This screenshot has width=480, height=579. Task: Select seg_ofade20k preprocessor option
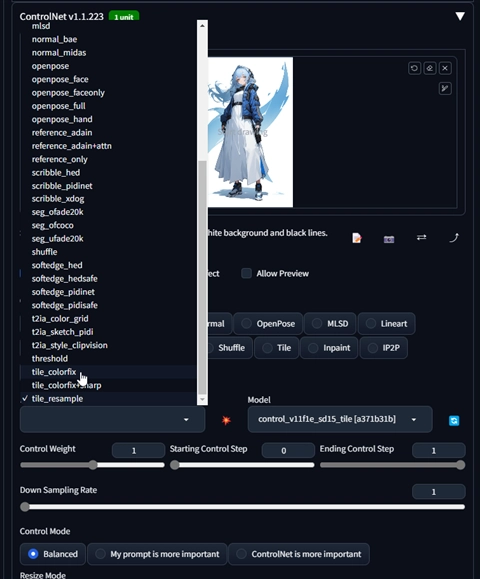click(x=109, y=212)
